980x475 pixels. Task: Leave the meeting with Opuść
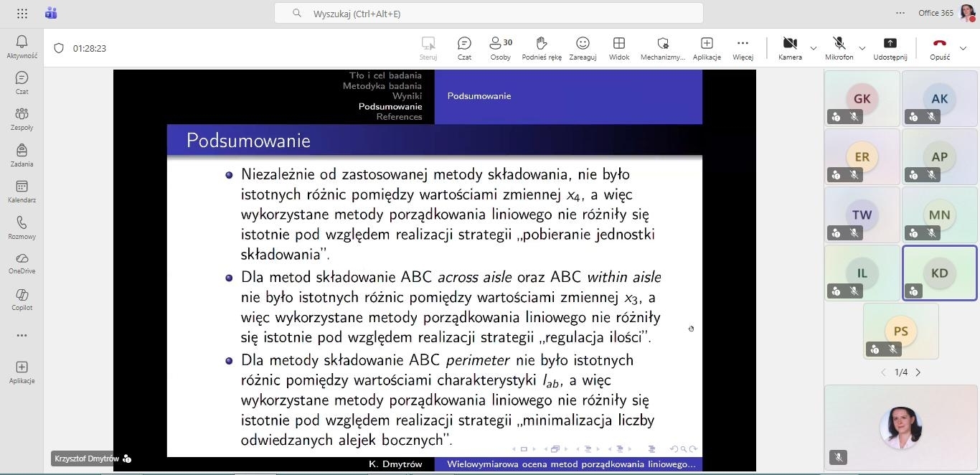point(939,47)
